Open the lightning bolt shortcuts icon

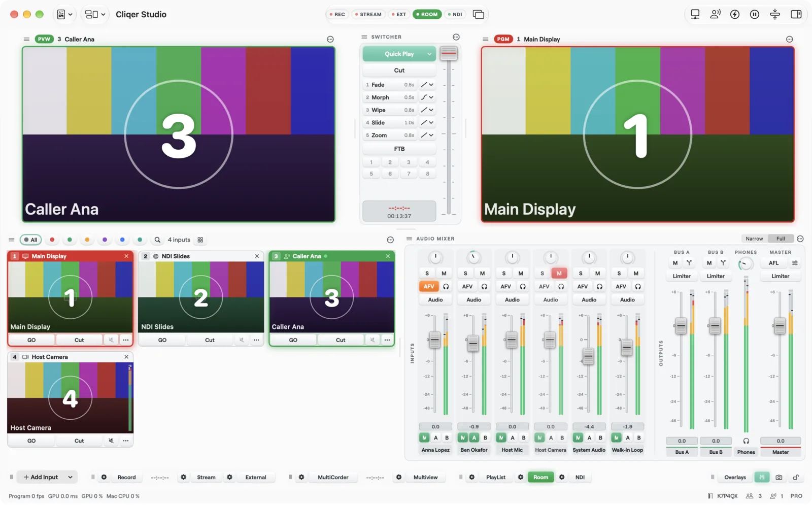[x=735, y=14]
